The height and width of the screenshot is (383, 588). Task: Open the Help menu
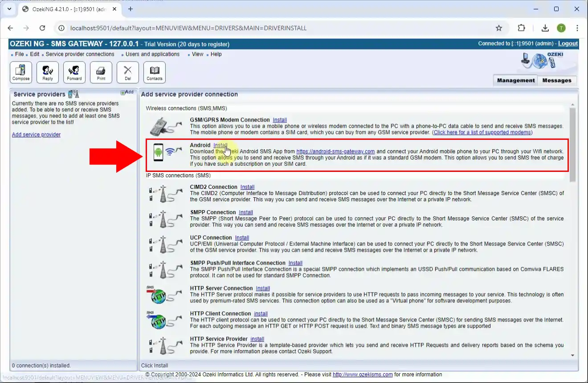(x=216, y=54)
